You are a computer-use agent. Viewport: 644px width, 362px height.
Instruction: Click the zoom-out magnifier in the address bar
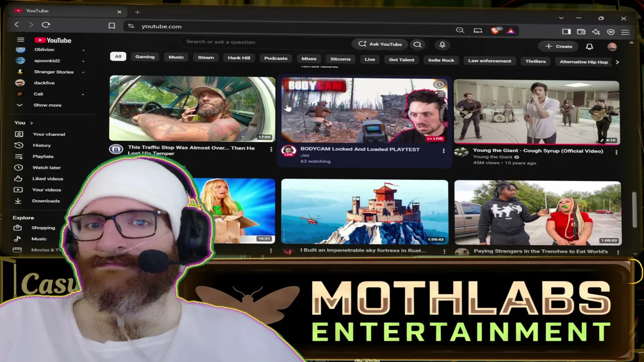460,31
